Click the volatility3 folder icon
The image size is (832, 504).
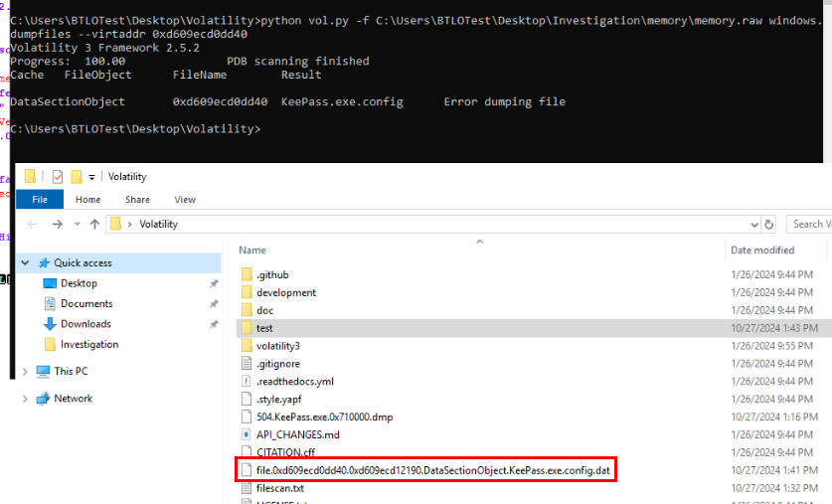(x=247, y=345)
